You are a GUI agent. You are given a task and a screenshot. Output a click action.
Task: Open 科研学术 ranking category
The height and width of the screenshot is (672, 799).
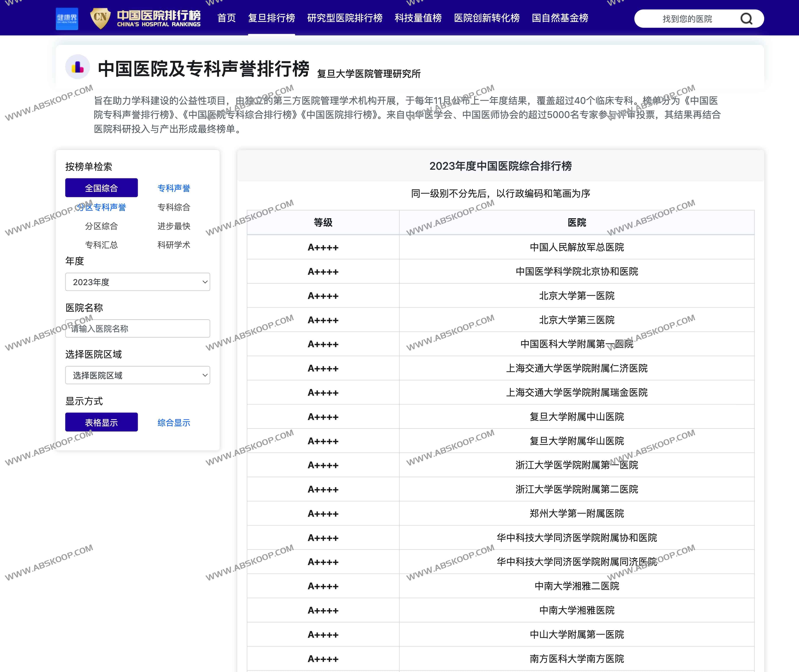pyautogui.click(x=174, y=245)
